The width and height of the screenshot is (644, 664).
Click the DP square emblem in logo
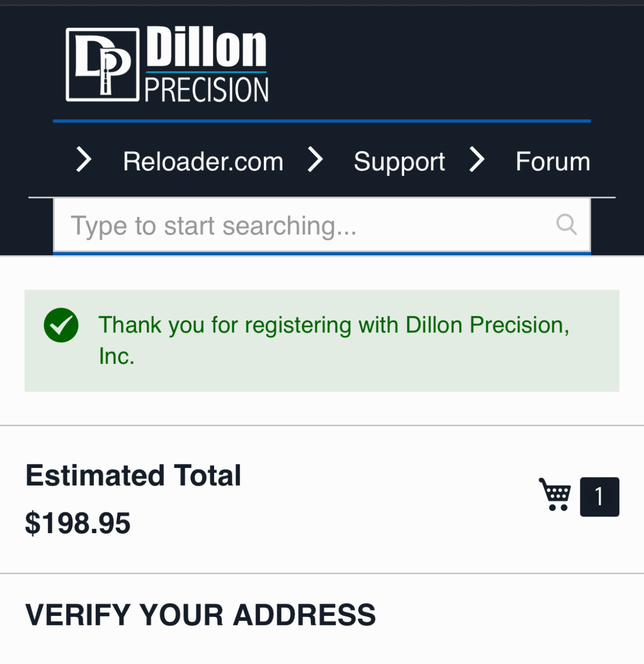pyautogui.click(x=103, y=65)
